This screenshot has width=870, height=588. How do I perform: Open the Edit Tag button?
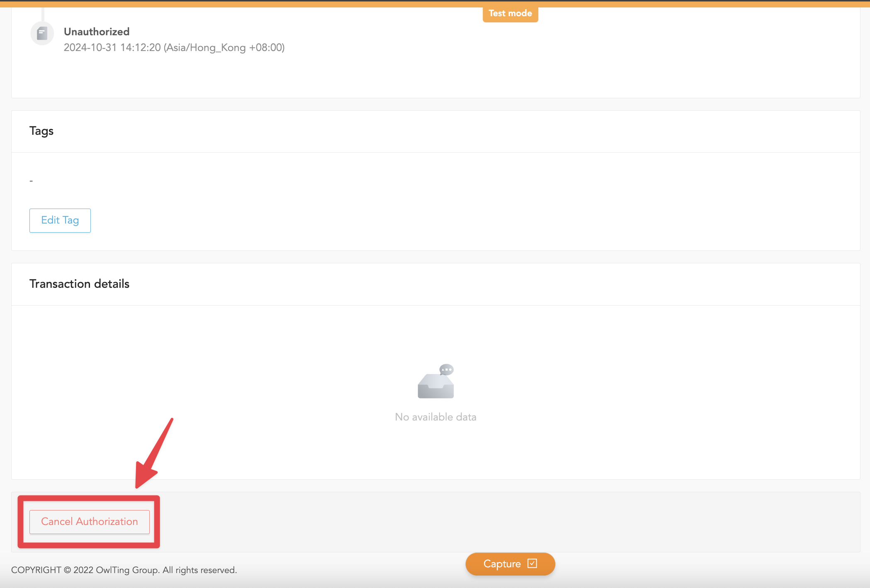pyautogui.click(x=60, y=220)
